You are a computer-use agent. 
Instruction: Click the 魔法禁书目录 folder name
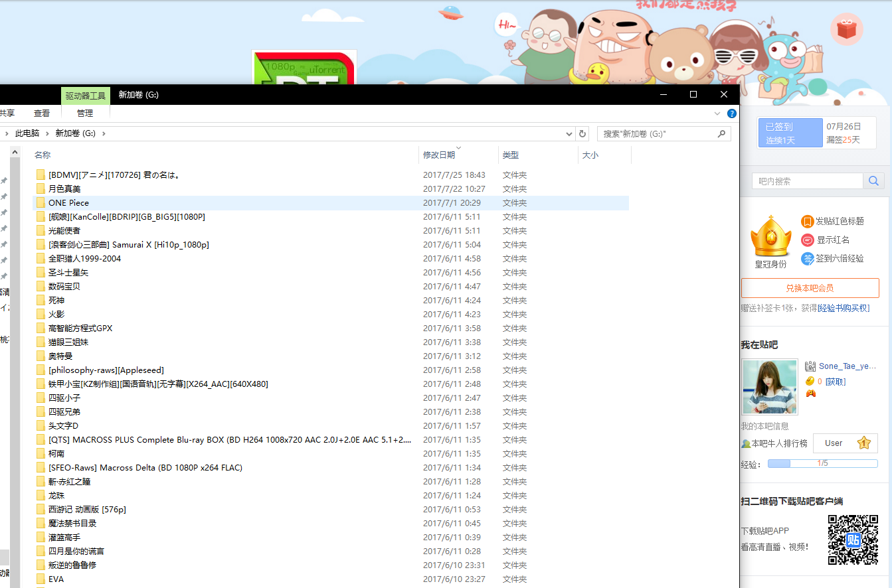coord(72,524)
